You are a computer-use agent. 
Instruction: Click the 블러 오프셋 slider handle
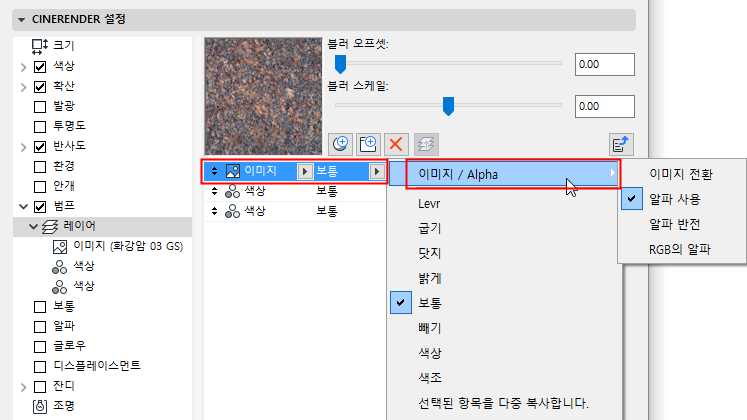340,64
